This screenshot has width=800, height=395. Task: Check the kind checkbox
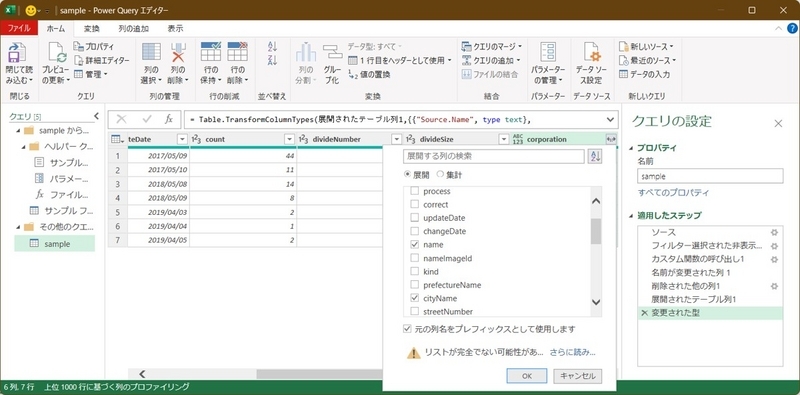(x=415, y=271)
